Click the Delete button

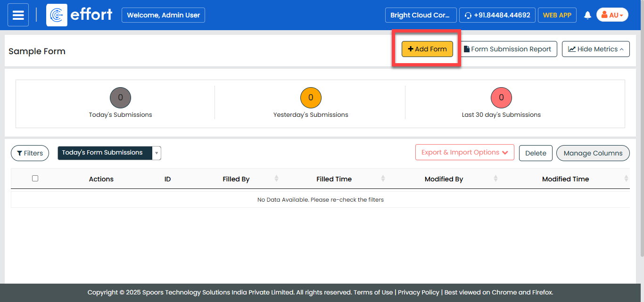(536, 153)
